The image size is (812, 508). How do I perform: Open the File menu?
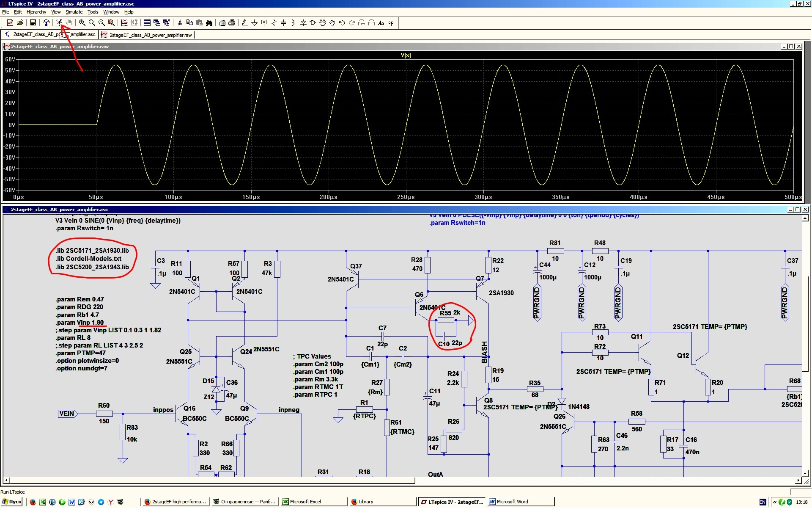pos(5,12)
